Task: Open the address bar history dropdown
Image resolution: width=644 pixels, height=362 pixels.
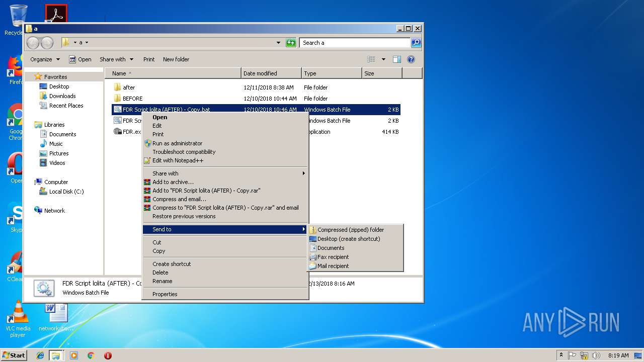Action: [278, 43]
